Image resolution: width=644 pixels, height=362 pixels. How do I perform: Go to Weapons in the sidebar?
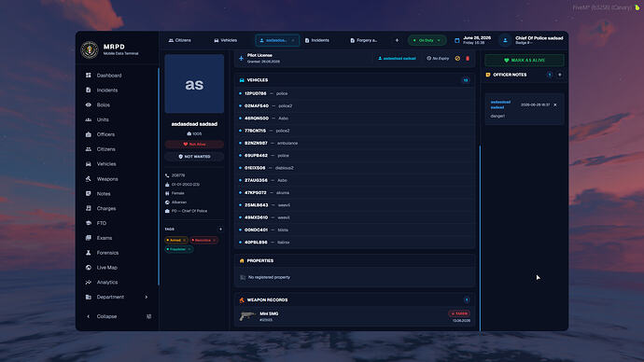pyautogui.click(x=107, y=179)
